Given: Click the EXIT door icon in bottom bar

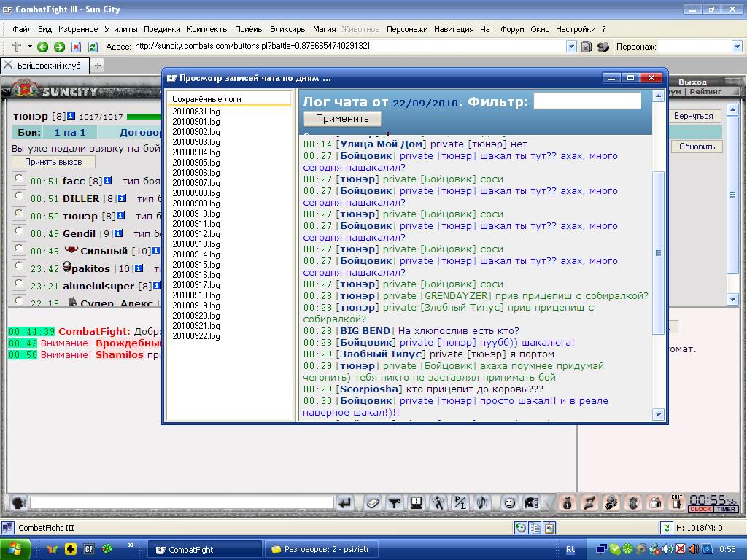Looking at the screenshot, I should click(x=677, y=502).
